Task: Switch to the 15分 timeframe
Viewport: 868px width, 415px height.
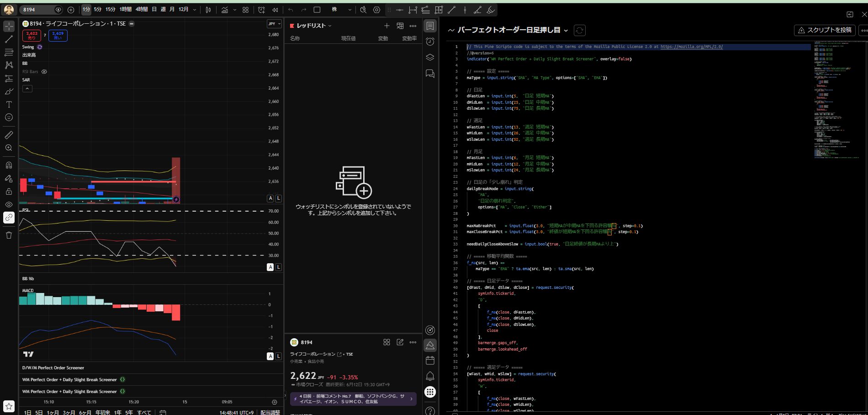Action: [111, 10]
